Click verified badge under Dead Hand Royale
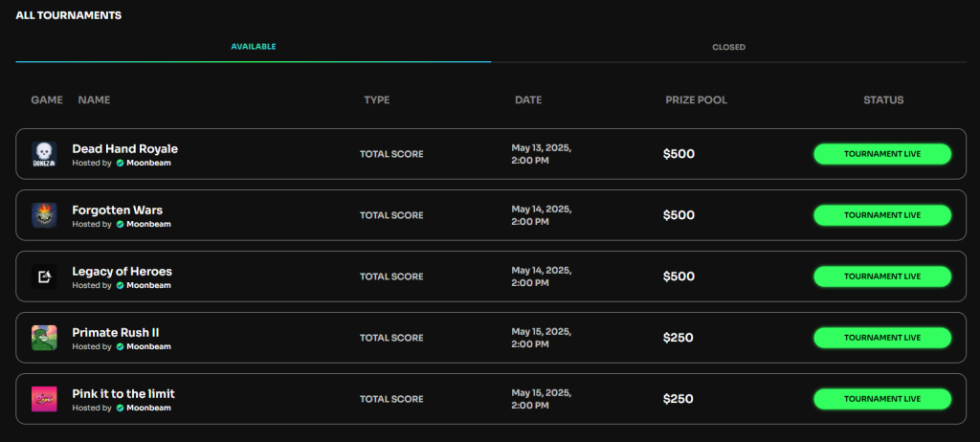The width and height of the screenshot is (980, 442). click(120, 164)
